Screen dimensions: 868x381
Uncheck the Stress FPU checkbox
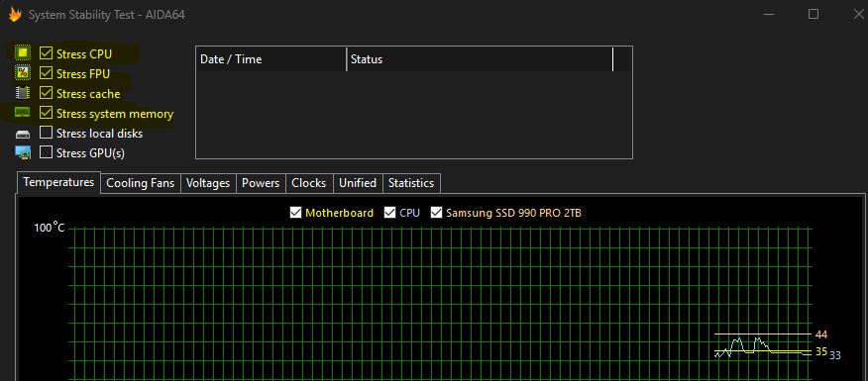pyautogui.click(x=46, y=73)
